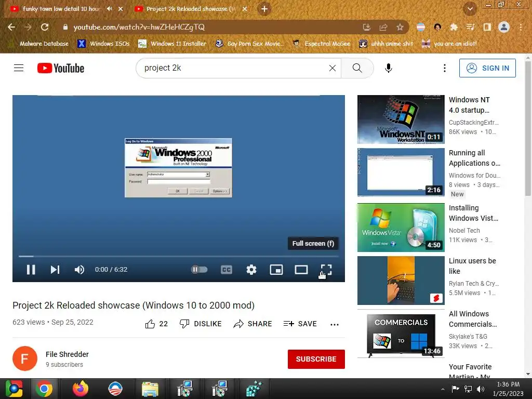This screenshot has width=532, height=399.
Task: Switch to 'funky town low detail' tab
Action: point(61,9)
